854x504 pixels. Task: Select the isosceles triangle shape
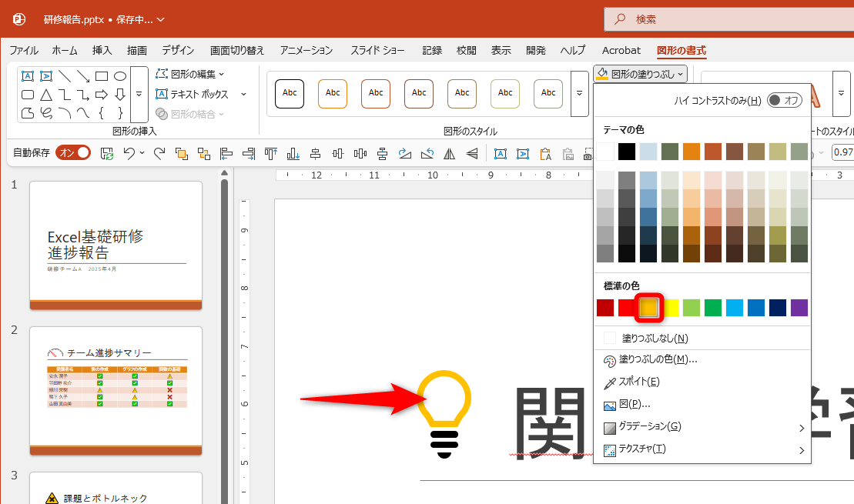(46, 95)
